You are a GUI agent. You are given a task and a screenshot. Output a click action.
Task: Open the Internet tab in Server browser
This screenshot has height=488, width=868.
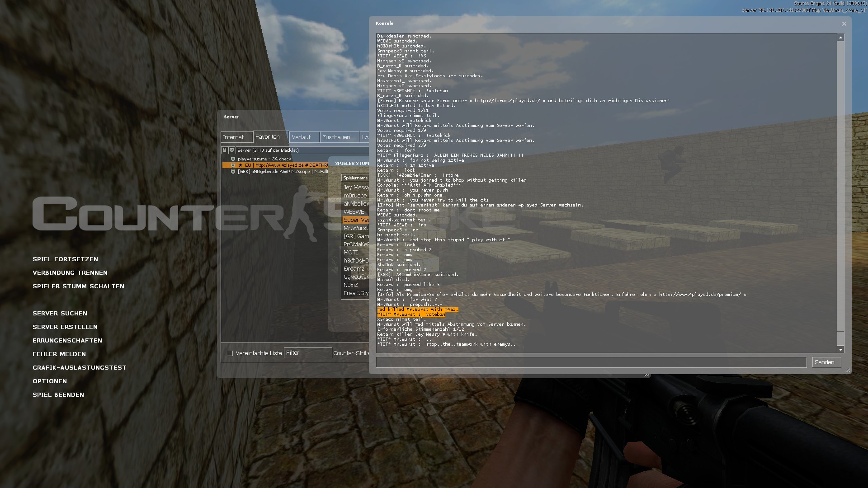[x=236, y=137]
